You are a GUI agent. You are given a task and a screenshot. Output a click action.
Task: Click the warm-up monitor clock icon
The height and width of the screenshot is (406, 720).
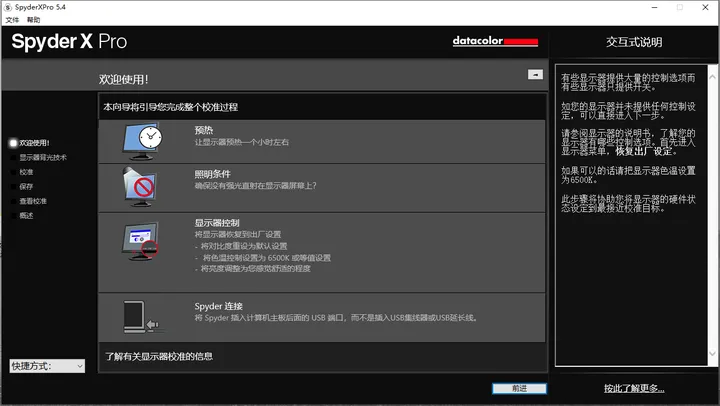[x=142, y=141]
